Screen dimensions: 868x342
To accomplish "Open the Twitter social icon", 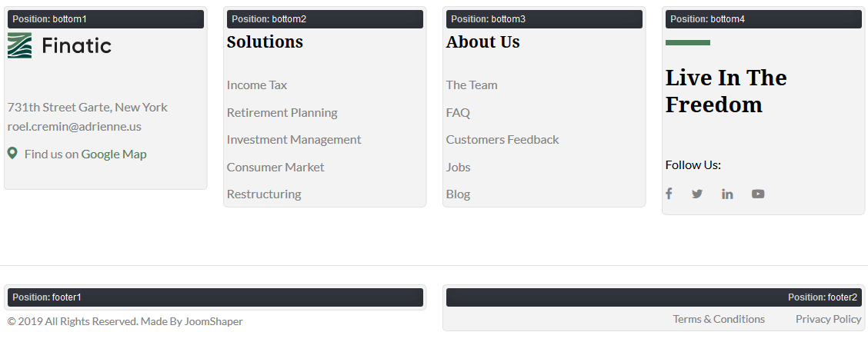I will coord(697,194).
